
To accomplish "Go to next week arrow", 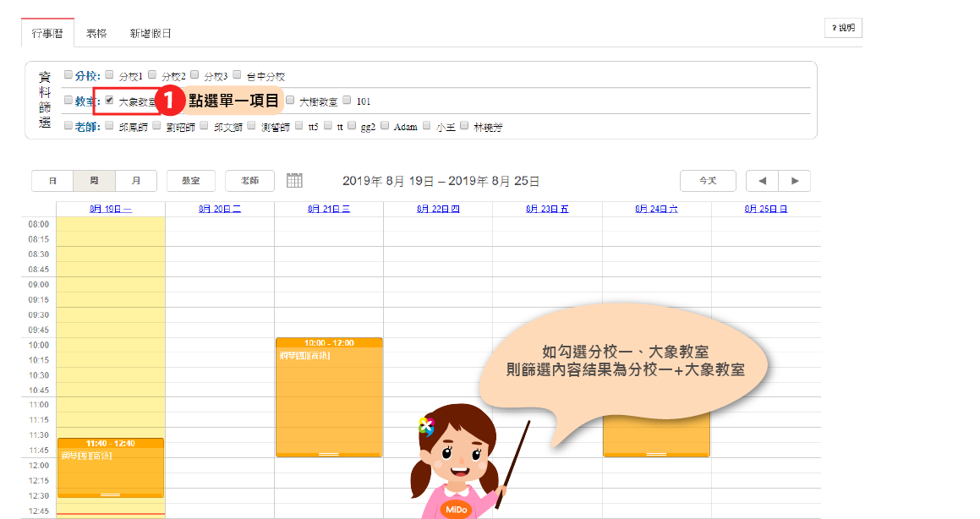I will 794,181.
